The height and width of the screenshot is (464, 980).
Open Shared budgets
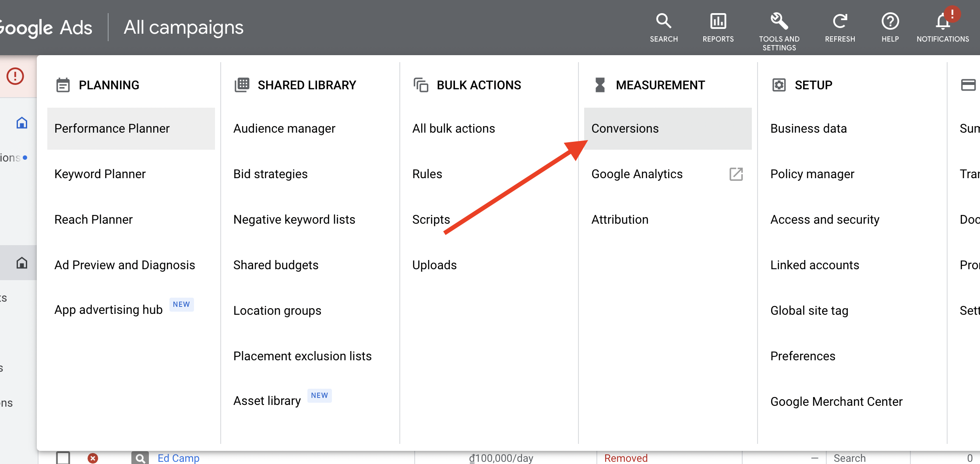(276, 265)
